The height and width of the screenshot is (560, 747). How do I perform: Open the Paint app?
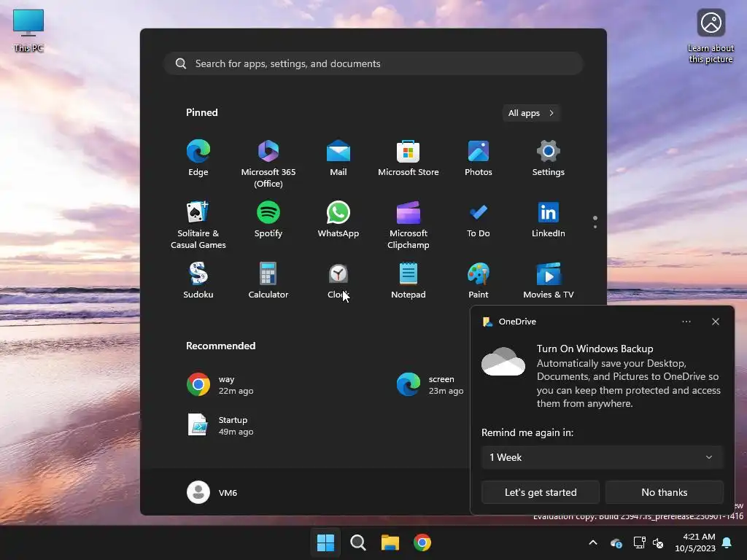(479, 281)
